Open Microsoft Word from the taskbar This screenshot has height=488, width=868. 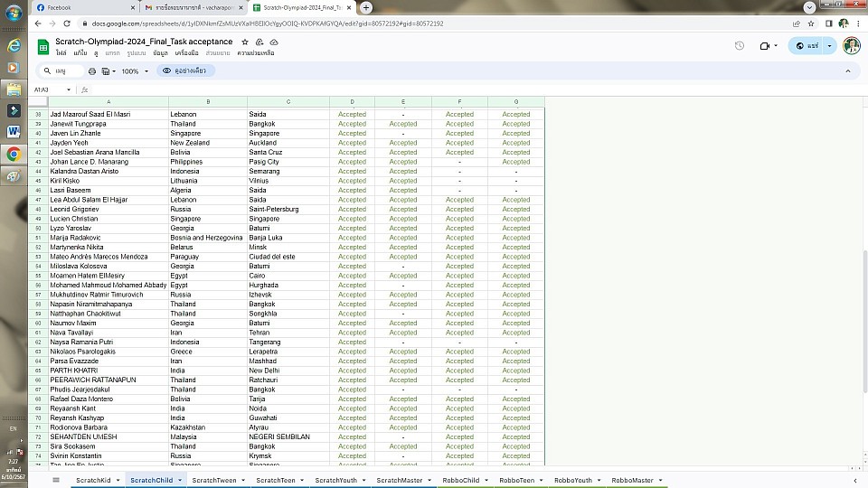(14, 132)
